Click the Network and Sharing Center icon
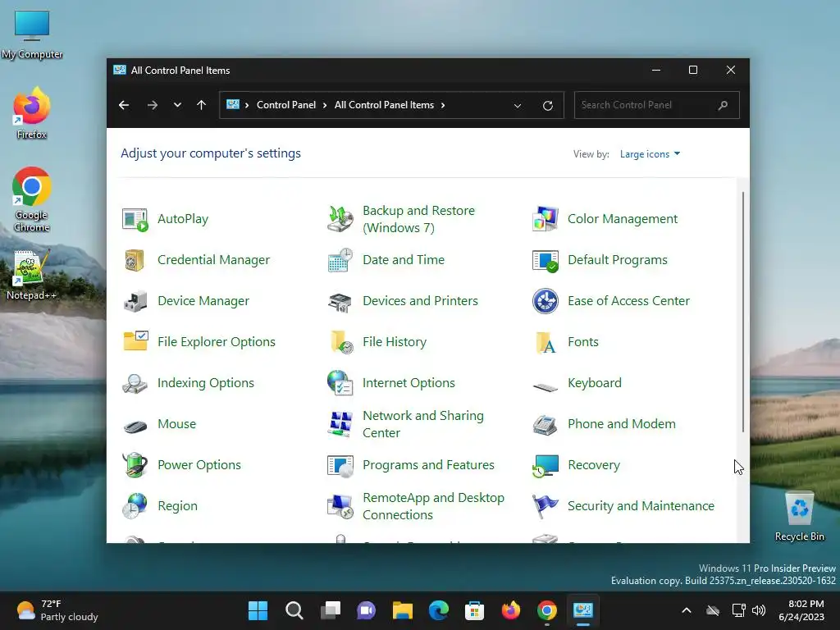 [x=340, y=424]
